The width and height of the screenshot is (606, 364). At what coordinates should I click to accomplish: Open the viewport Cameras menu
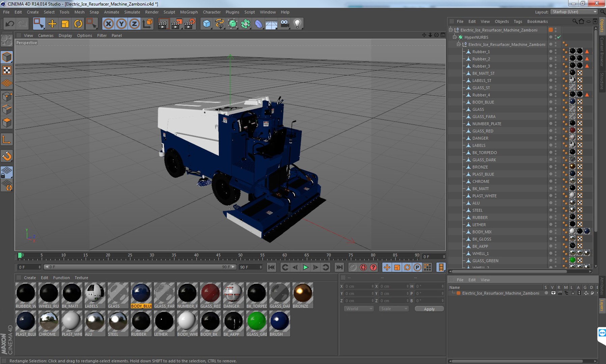coord(46,35)
